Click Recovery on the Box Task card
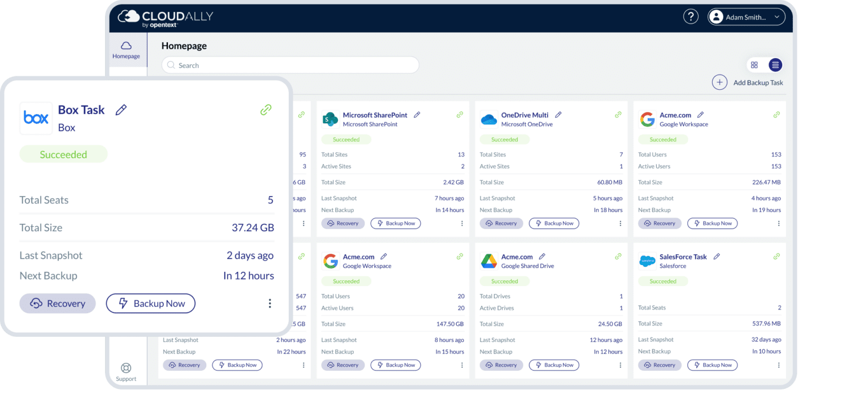The width and height of the screenshot is (868, 412). pos(57,303)
